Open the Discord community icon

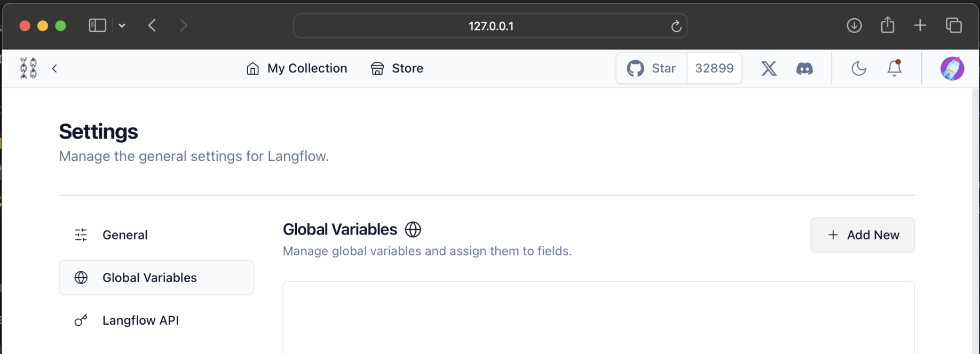(x=804, y=68)
